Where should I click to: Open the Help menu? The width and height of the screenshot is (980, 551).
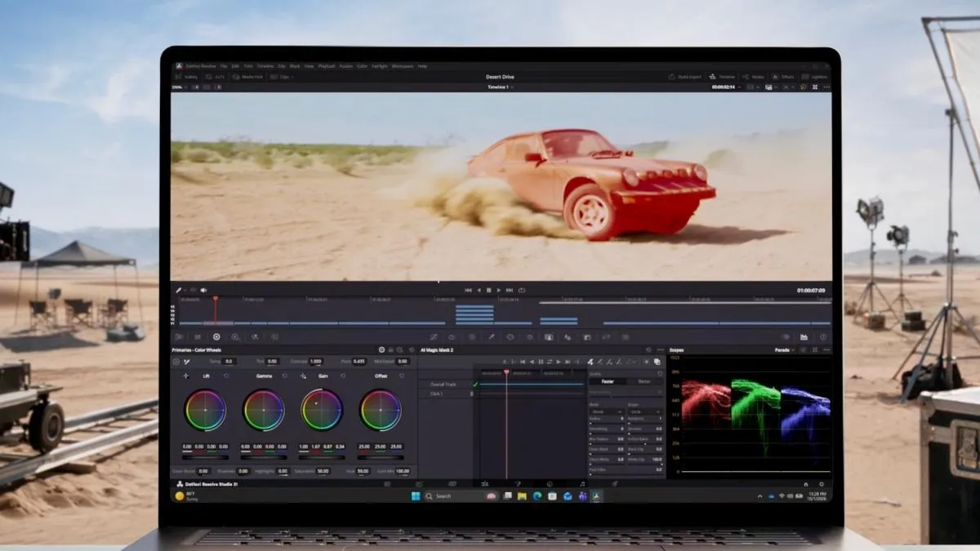coord(423,66)
